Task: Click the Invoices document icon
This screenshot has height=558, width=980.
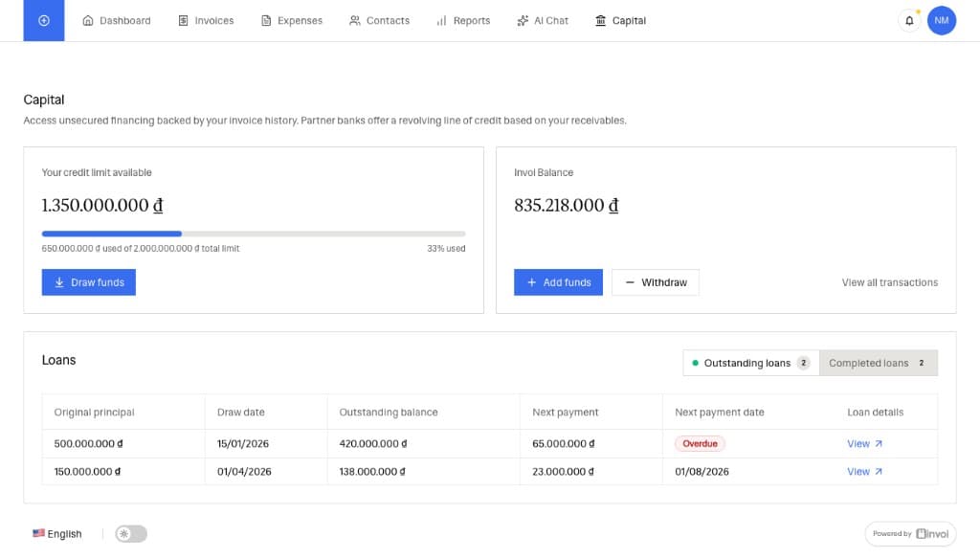Action: pos(183,21)
